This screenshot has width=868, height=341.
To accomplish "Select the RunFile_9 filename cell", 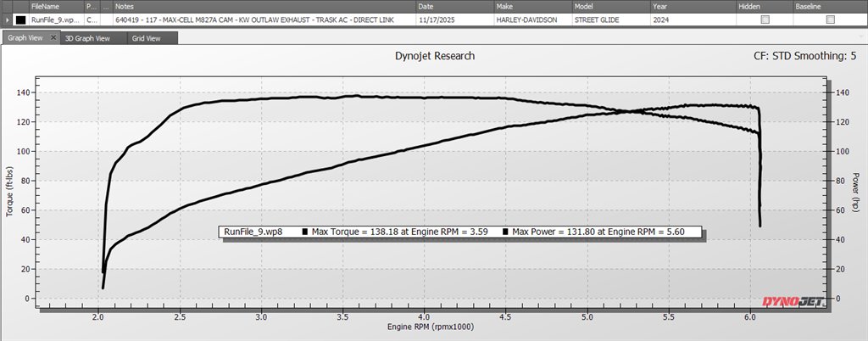I will pyautogui.click(x=55, y=20).
